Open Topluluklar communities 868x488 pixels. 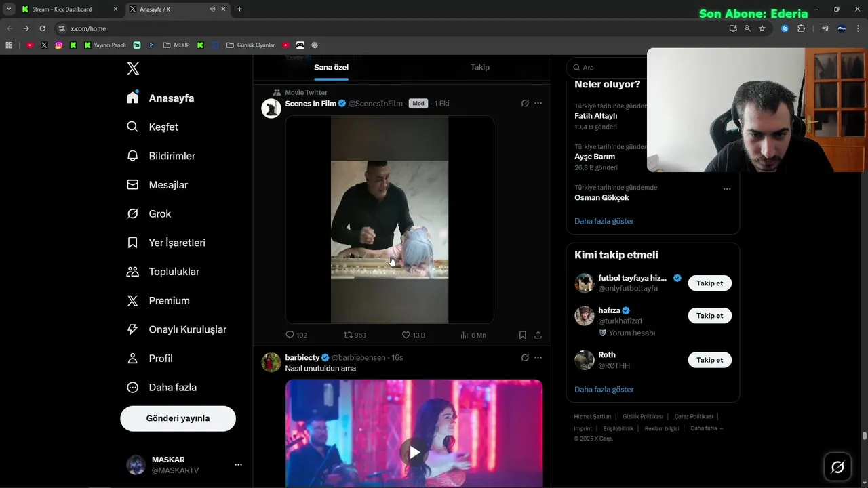(163, 272)
